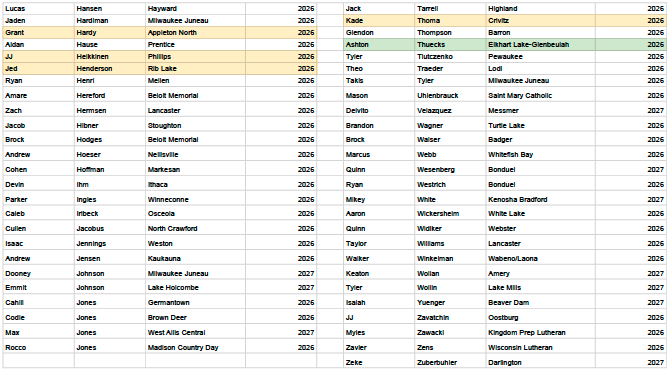Click the 'Amery' school cell
The image size is (670, 370).
click(541, 273)
